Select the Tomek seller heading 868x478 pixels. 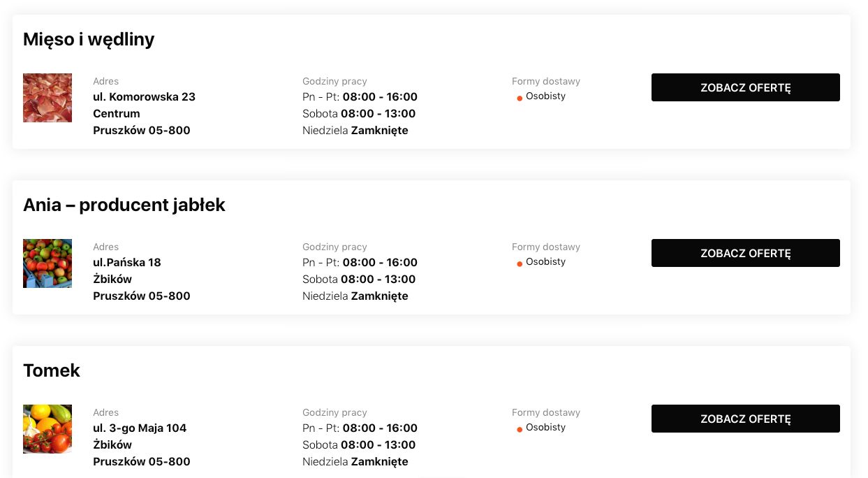tap(52, 370)
